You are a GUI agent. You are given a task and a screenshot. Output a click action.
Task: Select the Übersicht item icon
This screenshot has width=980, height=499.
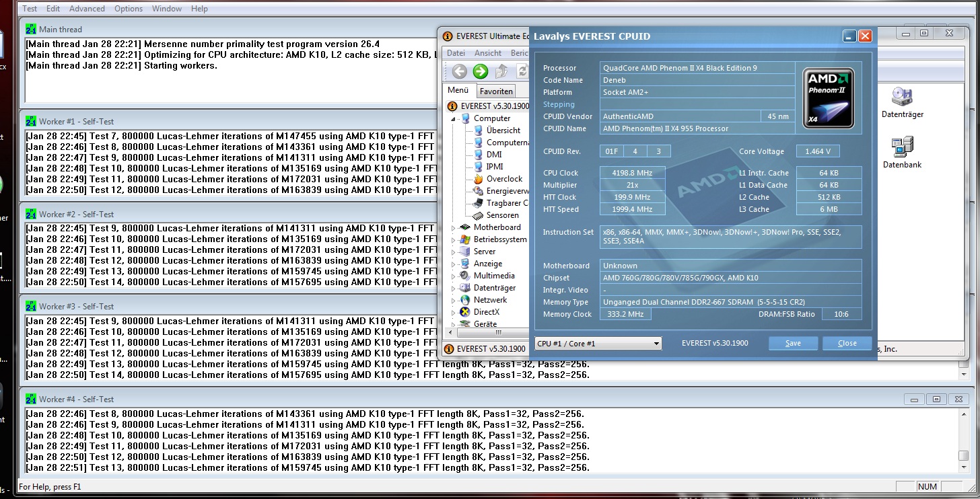click(x=478, y=130)
